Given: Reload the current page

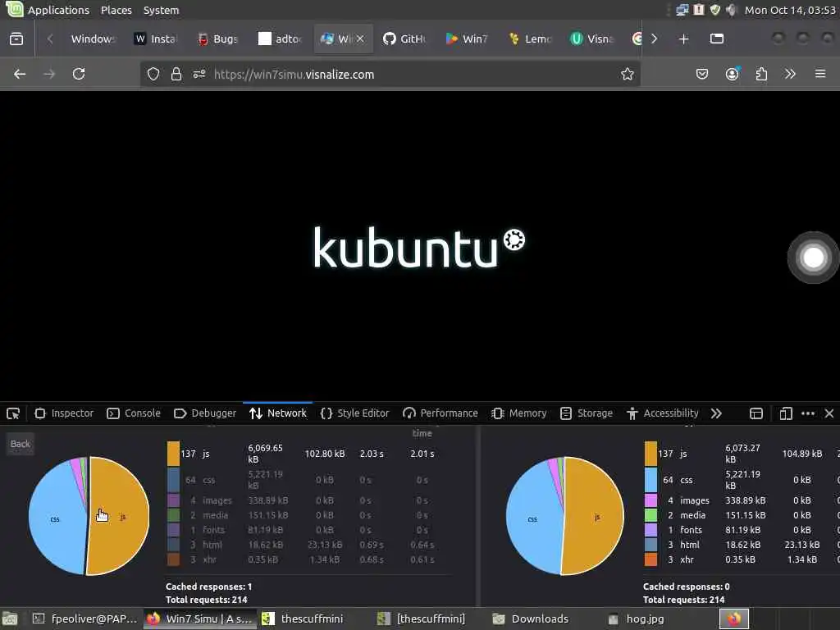Looking at the screenshot, I should click(x=79, y=74).
